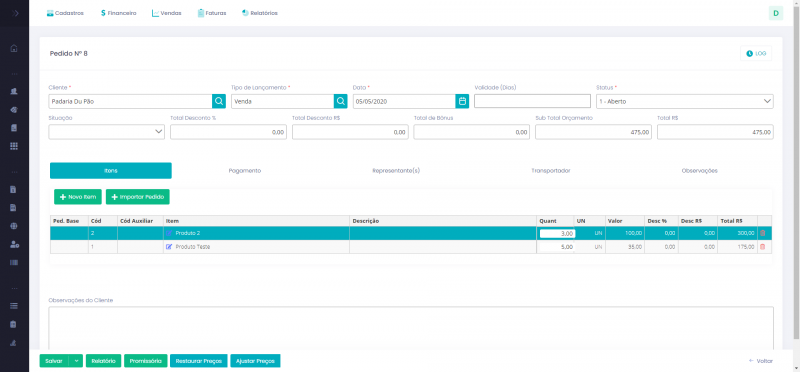Click the Ajustar Preços button

[255, 361]
